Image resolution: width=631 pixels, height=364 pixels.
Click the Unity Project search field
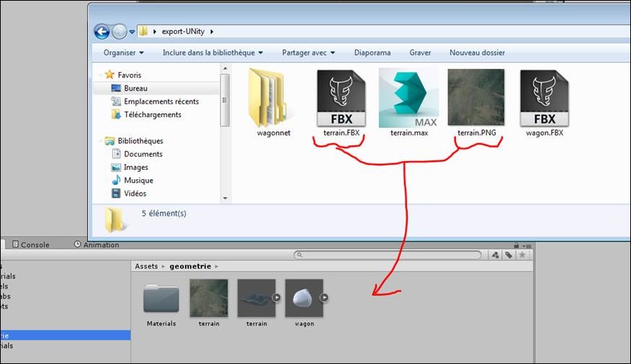tap(388, 255)
